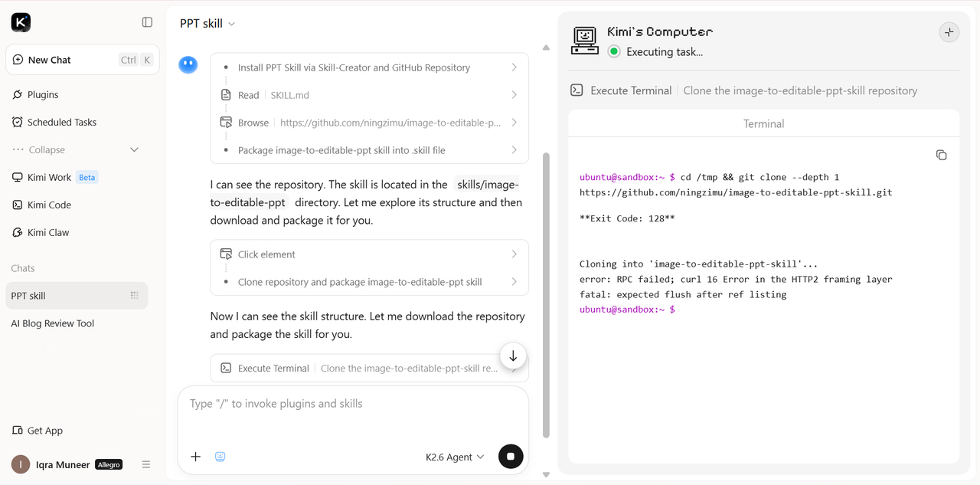Click the chat scroll down arrow

(x=546, y=475)
